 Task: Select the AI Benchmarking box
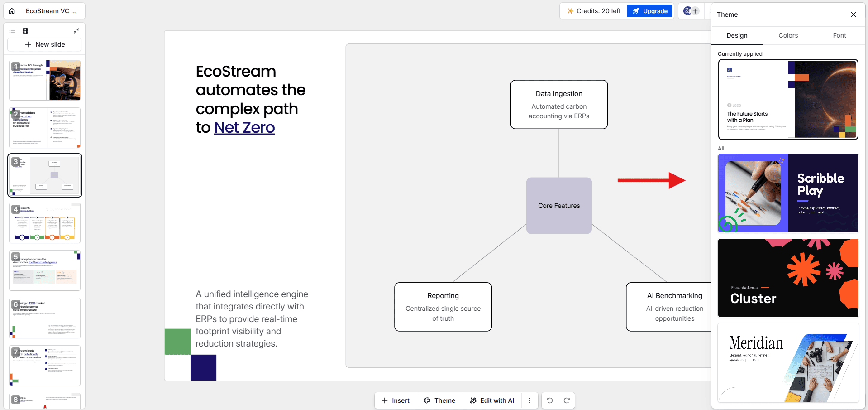pyautogui.click(x=670, y=307)
